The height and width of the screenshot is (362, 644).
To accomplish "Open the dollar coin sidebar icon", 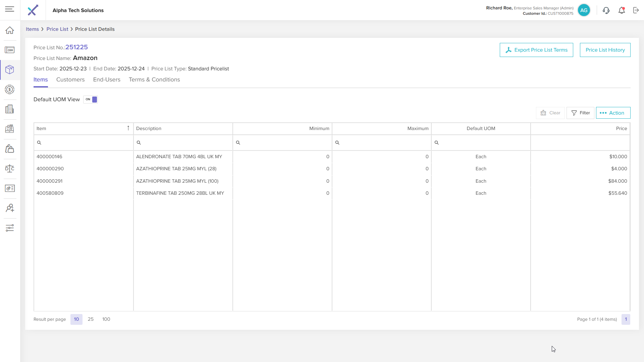I will point(10,89).
